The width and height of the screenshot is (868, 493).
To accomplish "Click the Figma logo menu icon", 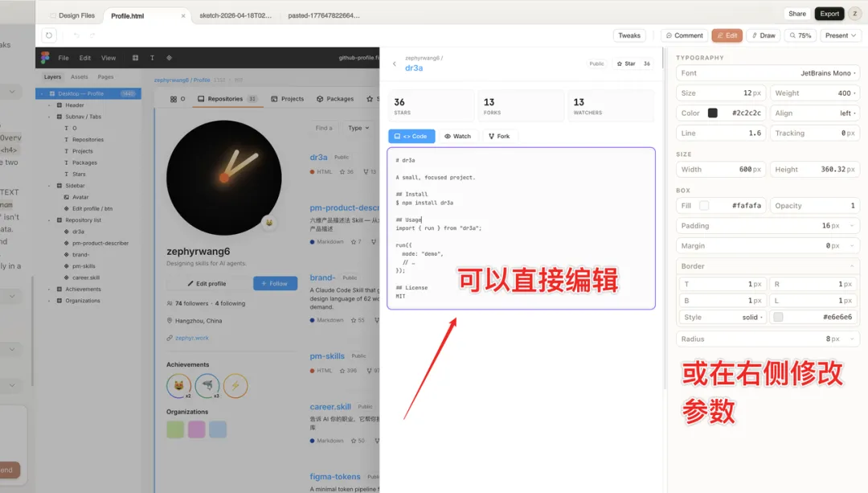I will 46,58.
